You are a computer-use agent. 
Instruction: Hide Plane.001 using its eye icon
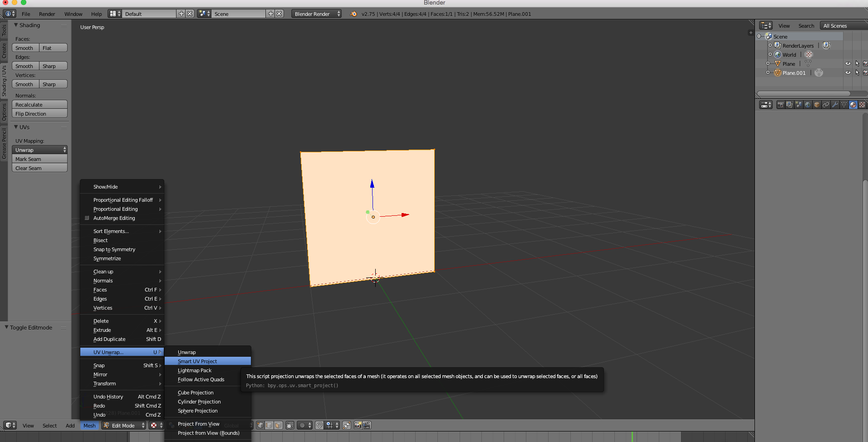[848, 73]
